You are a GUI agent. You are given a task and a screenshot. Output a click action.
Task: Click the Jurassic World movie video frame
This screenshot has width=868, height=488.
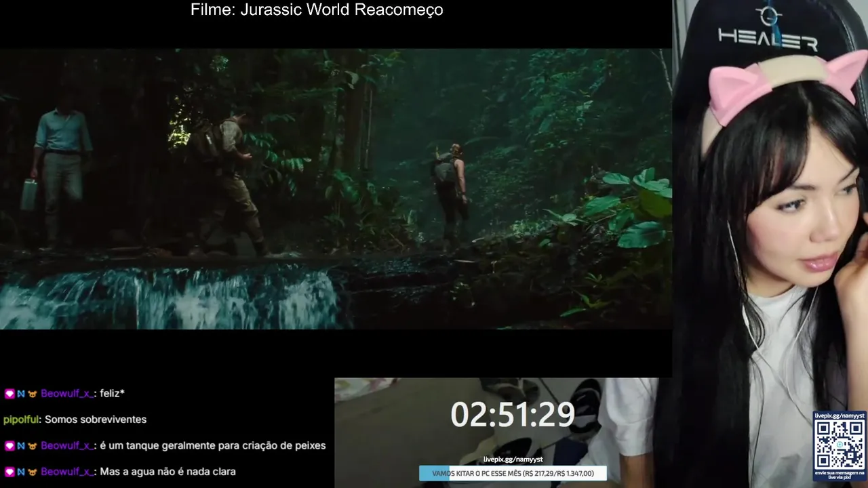336,188
